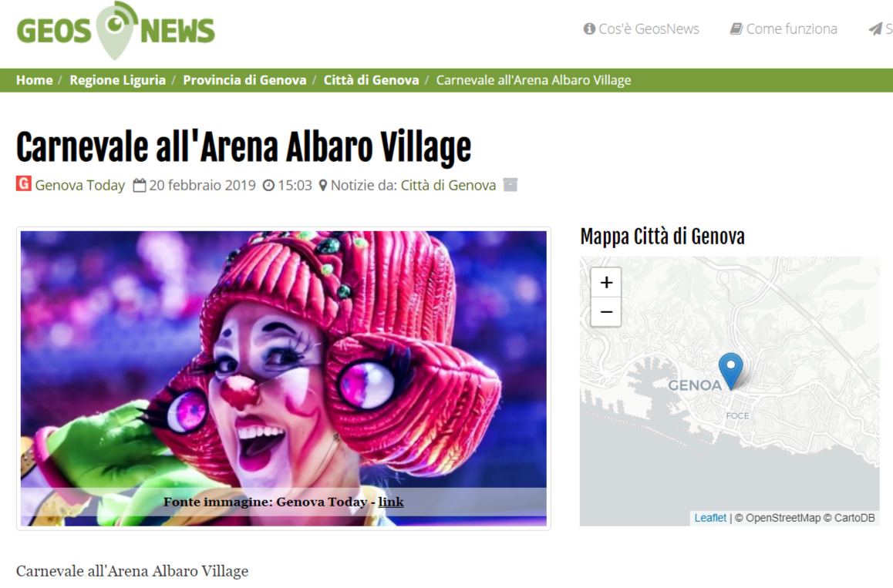Follow the image source 'link' in caption

pos(391,502)
